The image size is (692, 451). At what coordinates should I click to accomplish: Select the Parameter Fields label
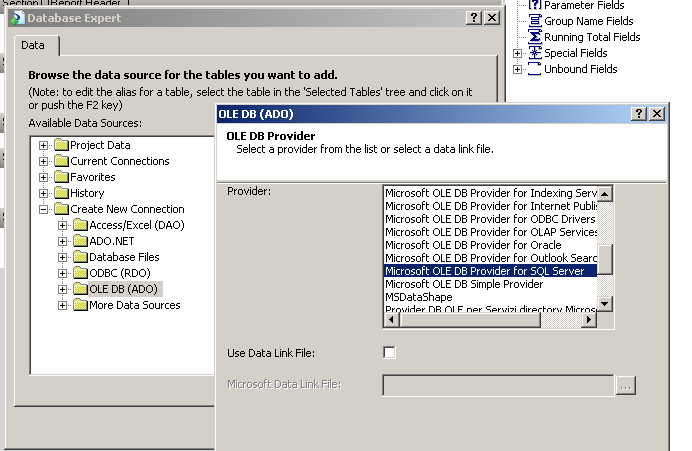coord(584,5)
